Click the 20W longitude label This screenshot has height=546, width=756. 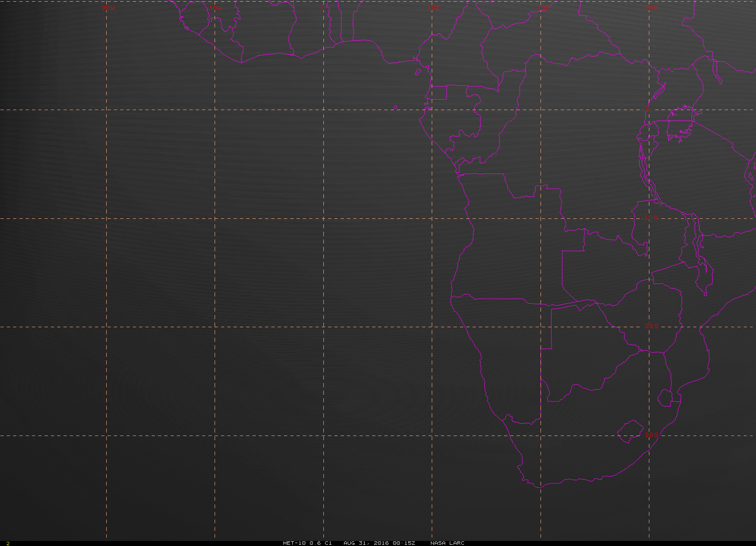[108, 8]
